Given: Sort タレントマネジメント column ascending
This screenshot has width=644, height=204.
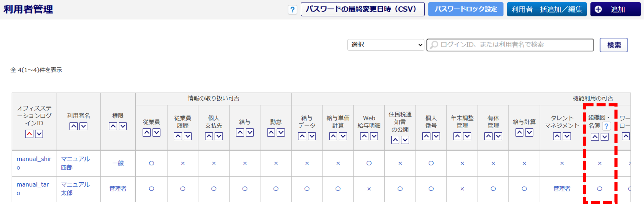Looking at the screenshot, I should click(x=557, y=136).
